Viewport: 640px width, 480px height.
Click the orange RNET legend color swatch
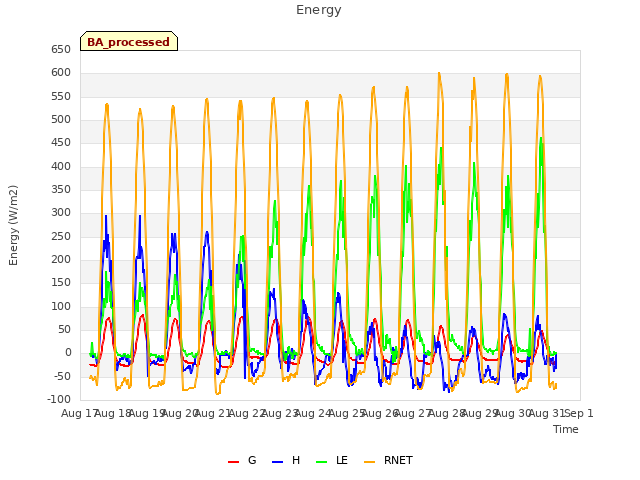pos(369,462)
